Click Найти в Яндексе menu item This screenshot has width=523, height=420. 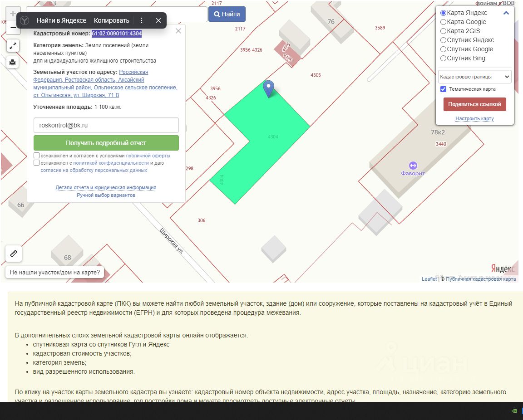coord(61,20)
